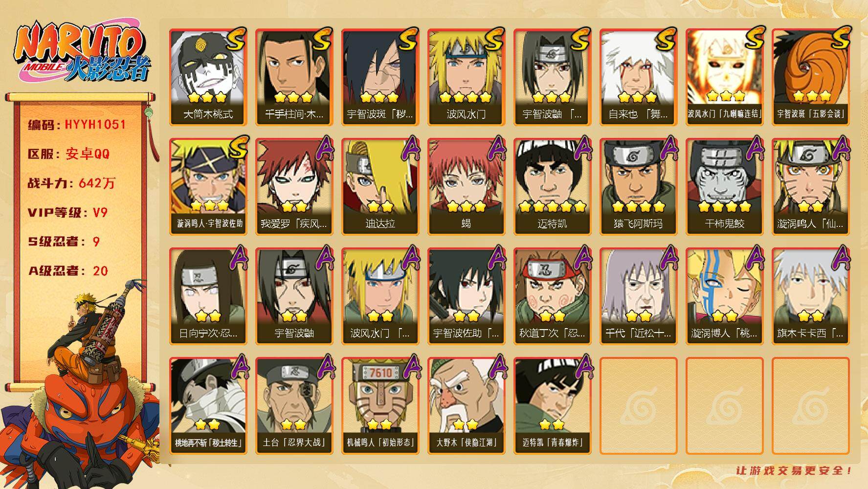Click 大野木「侠隐江湖」 card
Screen dimensions: 868x489
[x=466, y=406]
